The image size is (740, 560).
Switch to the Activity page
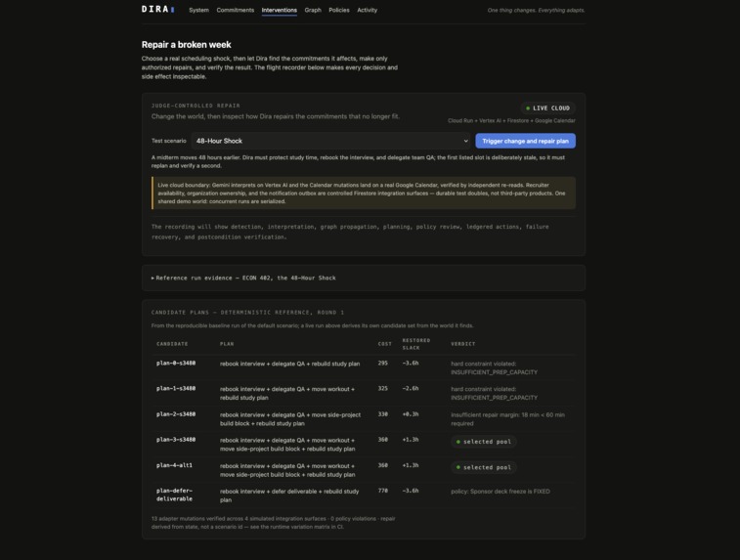[367, 10]
